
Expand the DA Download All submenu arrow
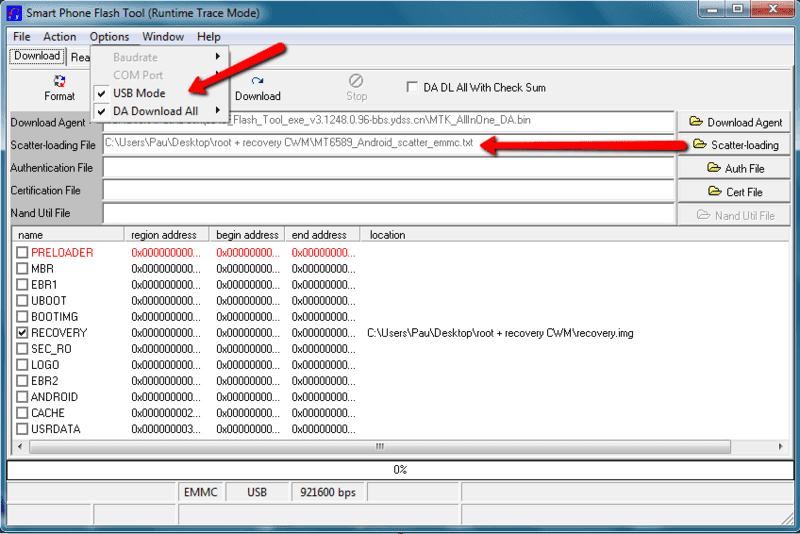tap(218, 110)
